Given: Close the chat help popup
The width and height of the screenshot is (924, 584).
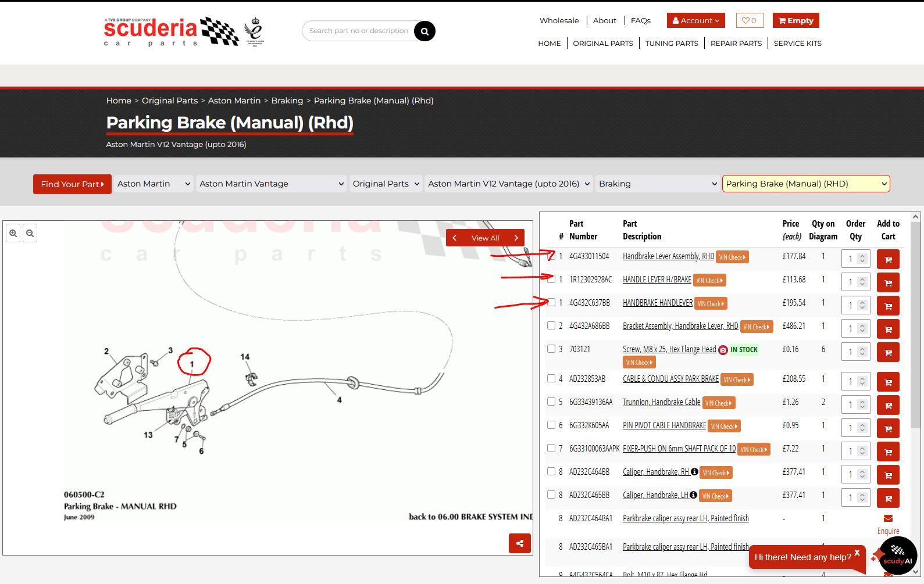Looking at the screenshot, I should 857,553.
